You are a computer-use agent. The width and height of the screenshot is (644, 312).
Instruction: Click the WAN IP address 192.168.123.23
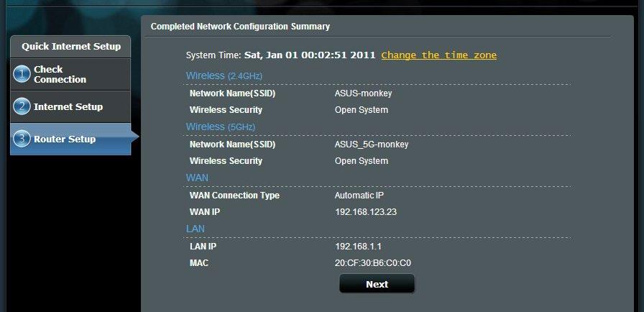(366, 212)
